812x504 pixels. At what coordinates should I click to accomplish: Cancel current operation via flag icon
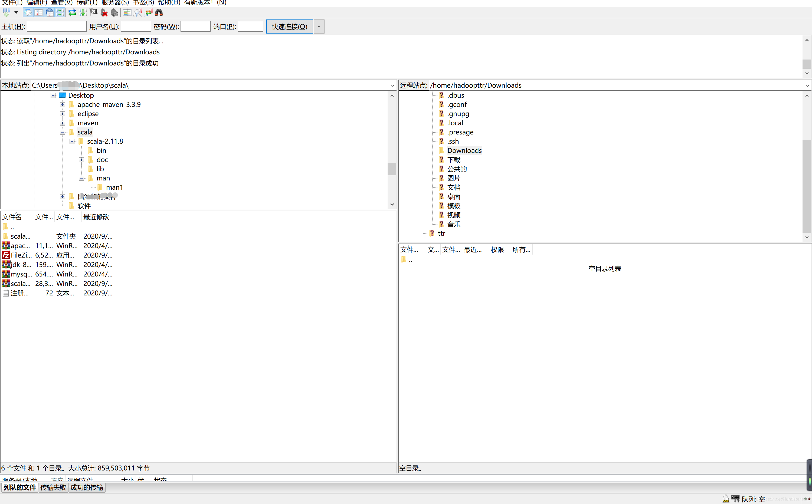tap(94, 13)
